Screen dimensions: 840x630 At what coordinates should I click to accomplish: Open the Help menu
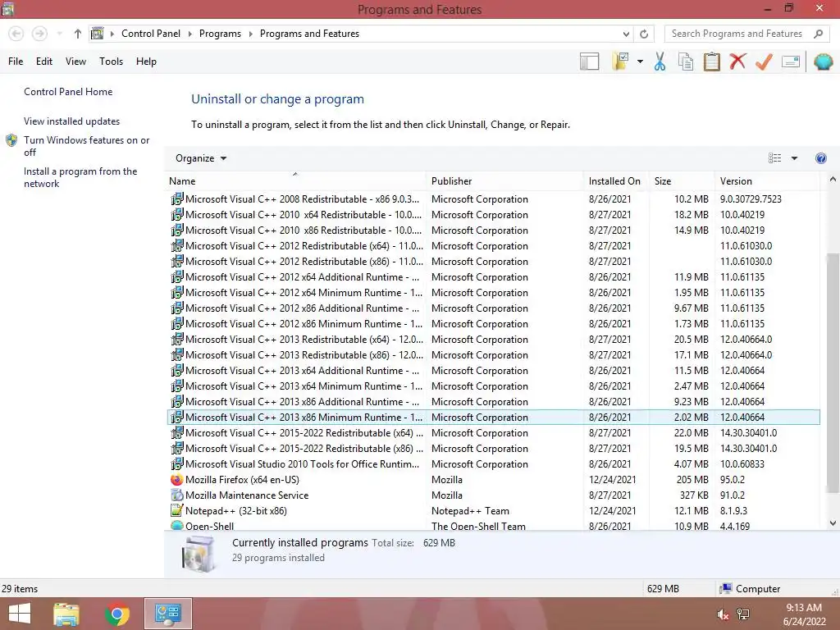(146, 62)
